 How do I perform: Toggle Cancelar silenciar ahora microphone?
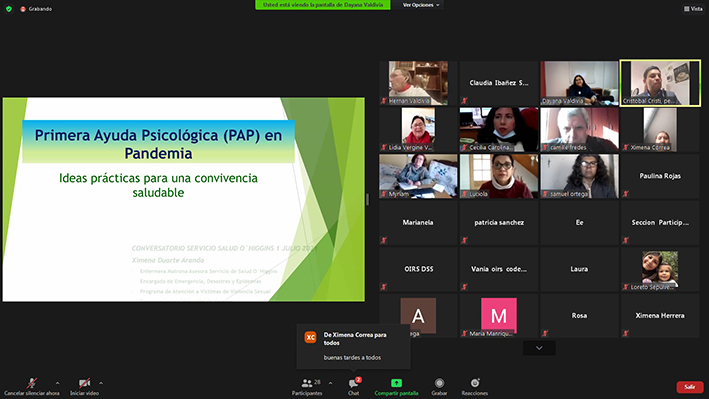[32, 383]
